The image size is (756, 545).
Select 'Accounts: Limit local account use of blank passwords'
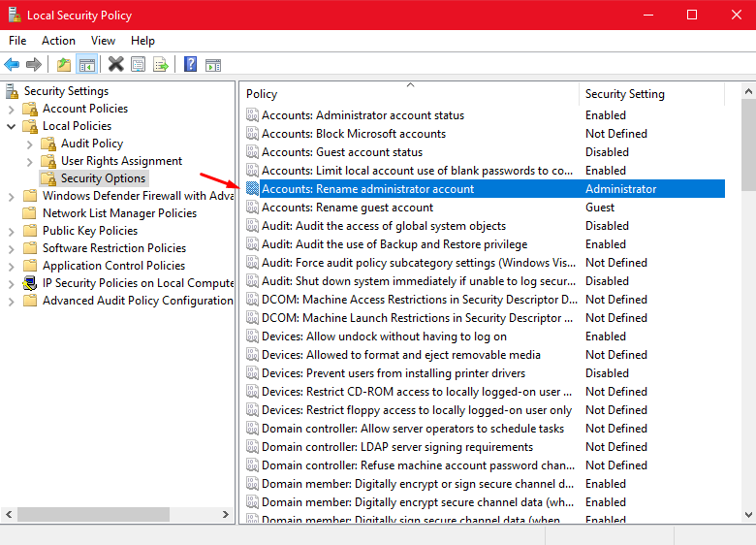point(485,171)
